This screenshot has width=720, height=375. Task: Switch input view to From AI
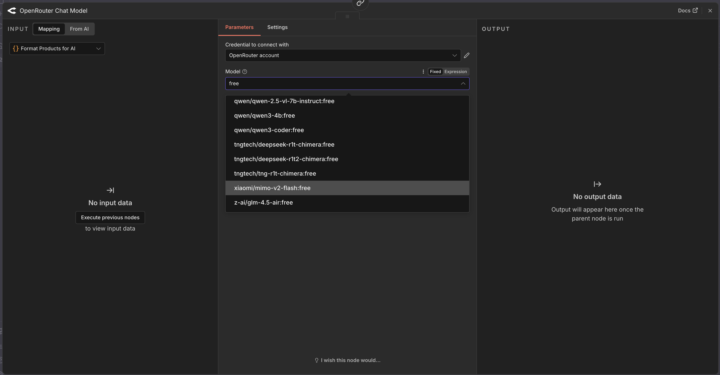click(x=79, y=29)
